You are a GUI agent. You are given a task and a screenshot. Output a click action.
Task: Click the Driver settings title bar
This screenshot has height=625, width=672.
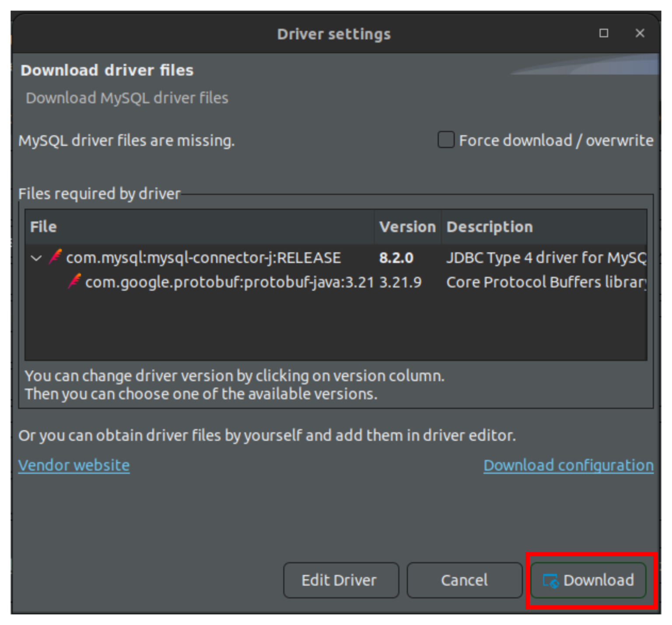(333, 34)
